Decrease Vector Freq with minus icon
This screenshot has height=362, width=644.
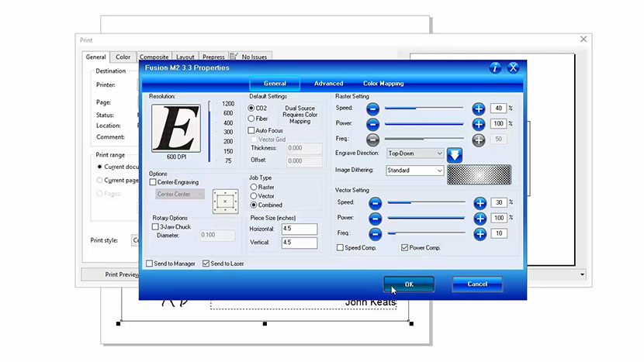pos(374,233)
